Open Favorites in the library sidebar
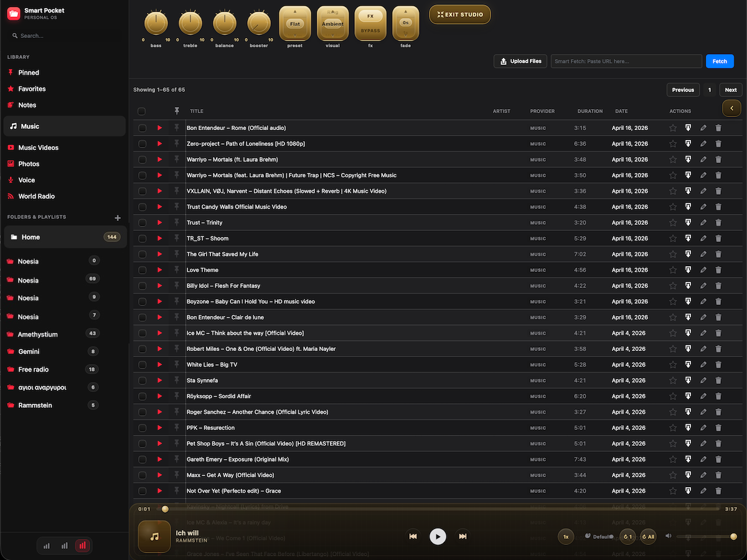 coord(32,89)
